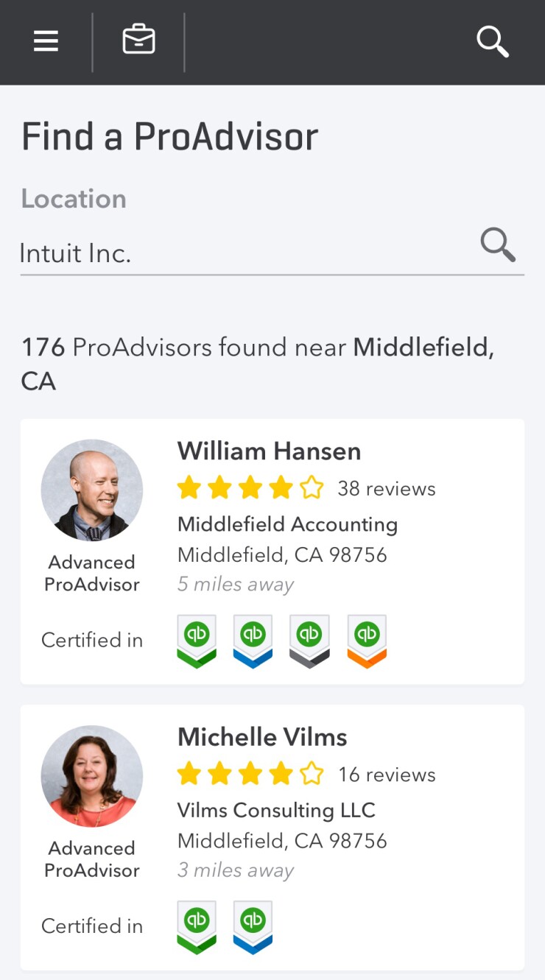The image size is (545, 980).
Task: Click the magnifier beside the Location field
Action: coord(498,245)
